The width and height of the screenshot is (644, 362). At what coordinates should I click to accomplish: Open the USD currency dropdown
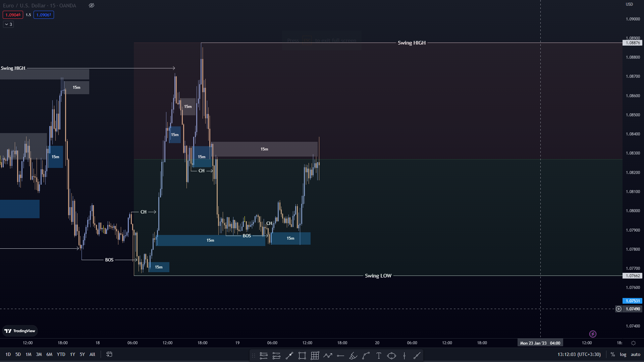tap(629, 4)
